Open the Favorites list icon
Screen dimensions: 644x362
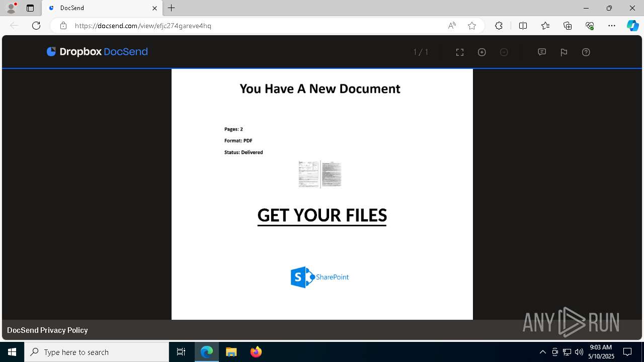point(545,26)
